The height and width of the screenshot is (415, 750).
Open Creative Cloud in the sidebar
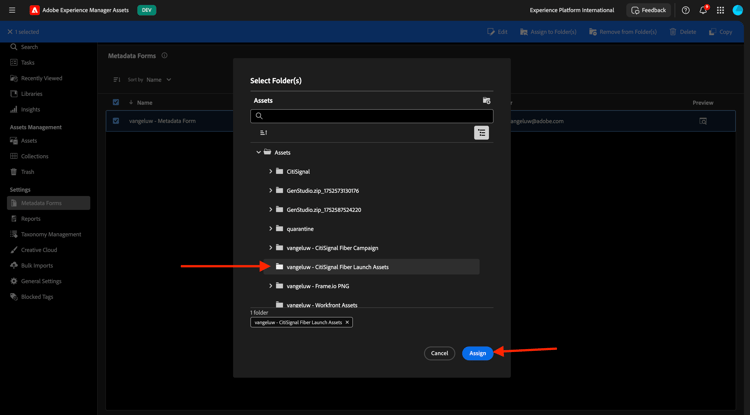[x=33, y=250]
